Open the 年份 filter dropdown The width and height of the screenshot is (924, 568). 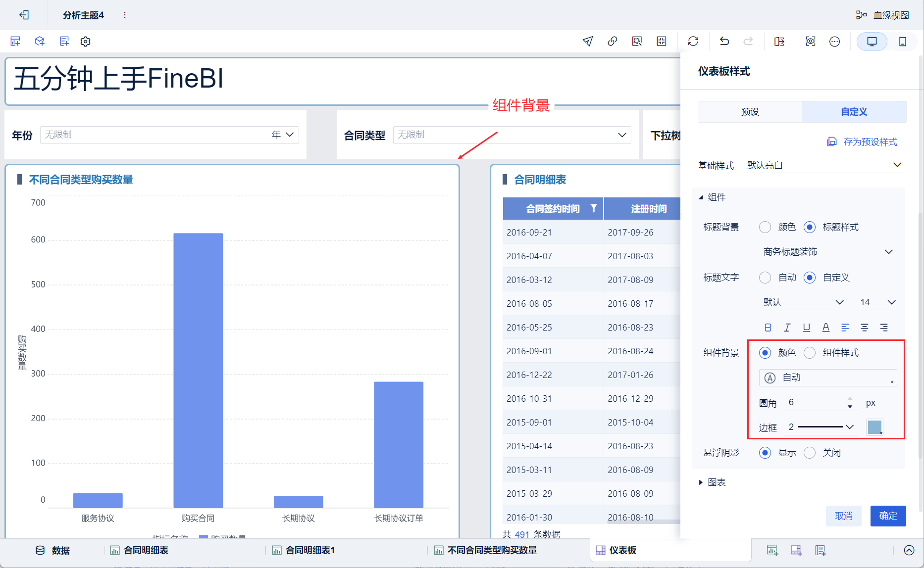pyautogui.click(x=169, y=135)
